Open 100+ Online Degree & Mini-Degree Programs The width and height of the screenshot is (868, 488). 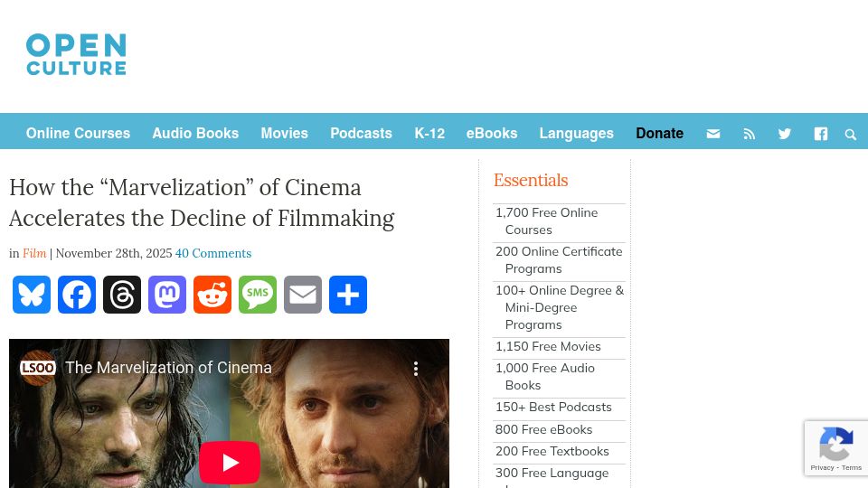pos(559,307)
